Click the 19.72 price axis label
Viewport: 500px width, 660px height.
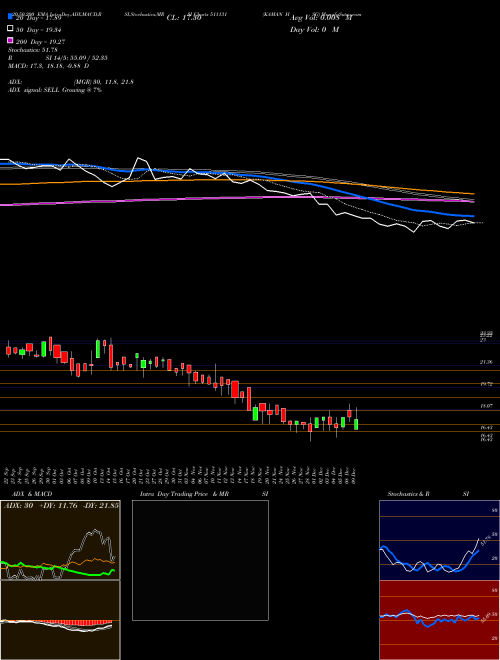(x=487, y=384)
